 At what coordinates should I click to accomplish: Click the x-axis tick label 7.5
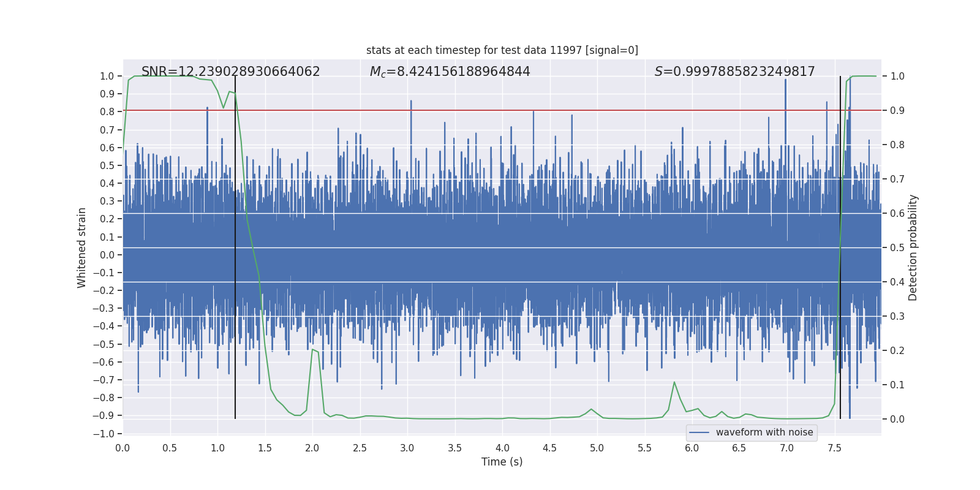[834, 448]
